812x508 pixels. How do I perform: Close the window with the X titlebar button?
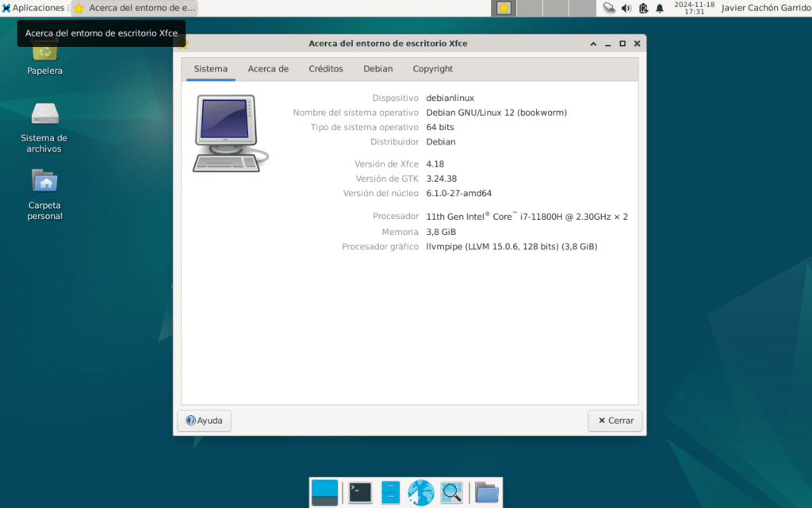point(637,44)
